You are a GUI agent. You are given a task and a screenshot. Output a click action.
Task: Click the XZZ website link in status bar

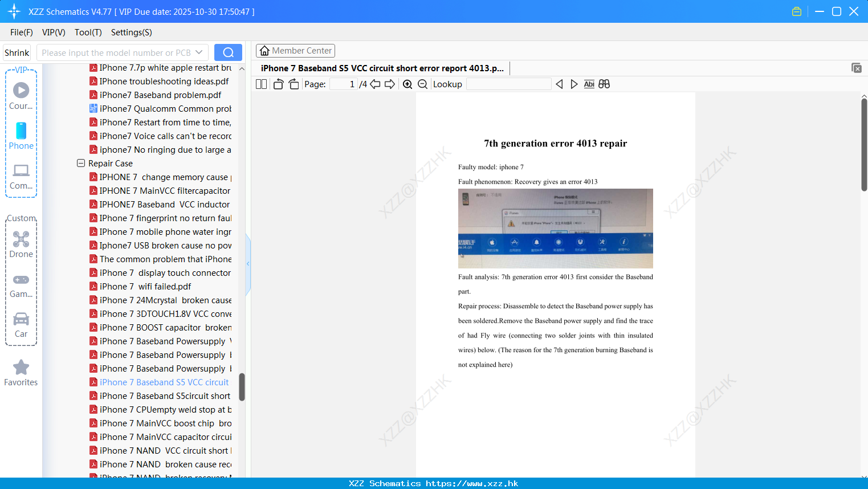(x=472, y=483)
